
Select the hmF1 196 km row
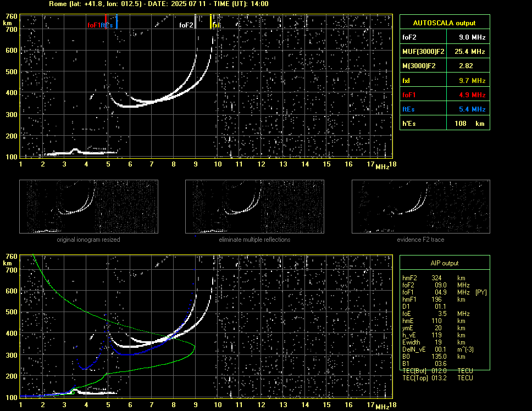coord(434,299)
